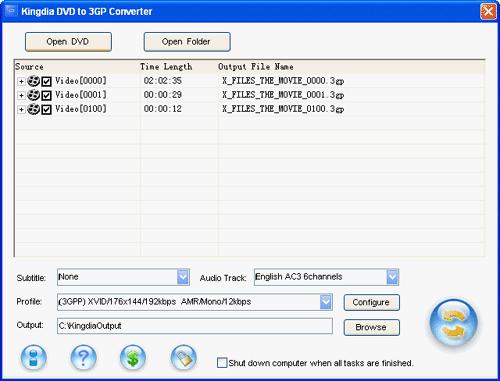The height and width of the screenshot is (381, 500).
Task: Open the Subtitle dropdown
Action: coord(183,277)
